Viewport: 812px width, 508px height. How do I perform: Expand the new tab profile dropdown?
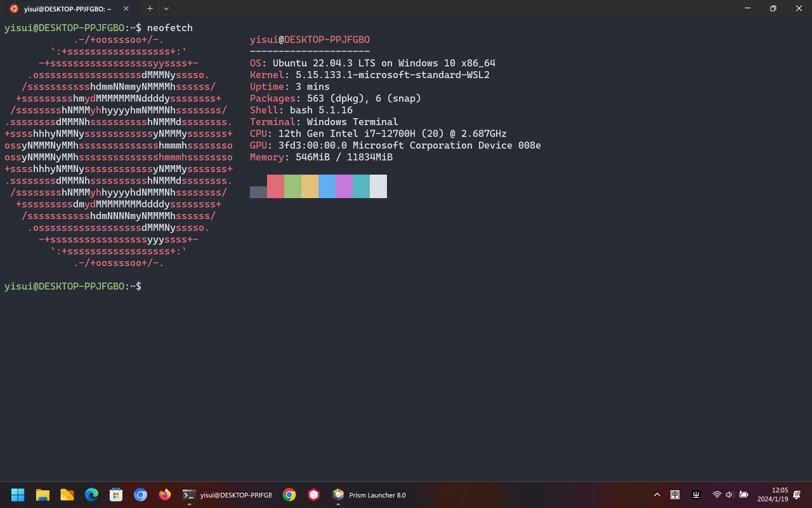click(166, 9)
